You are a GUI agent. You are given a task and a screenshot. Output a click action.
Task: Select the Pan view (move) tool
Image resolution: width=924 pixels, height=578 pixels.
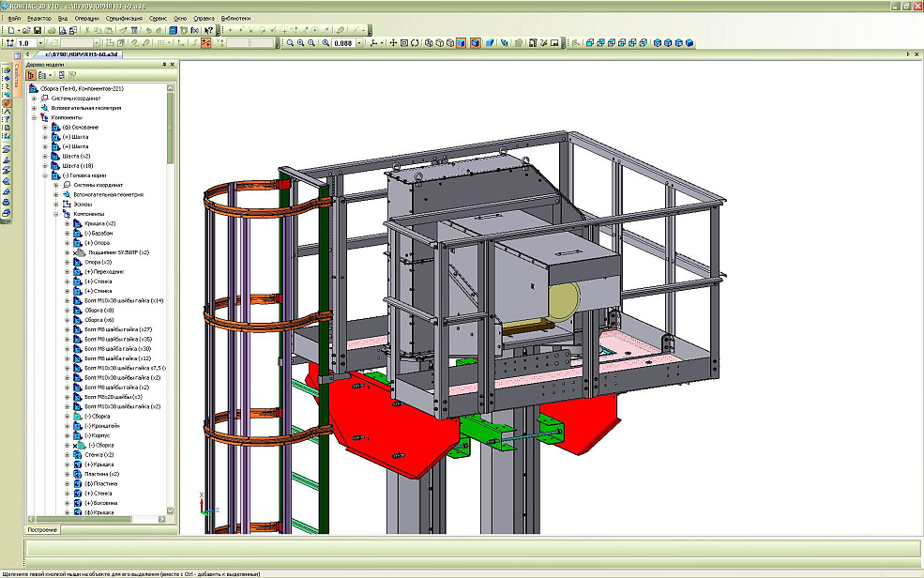(x=392, y=43)
